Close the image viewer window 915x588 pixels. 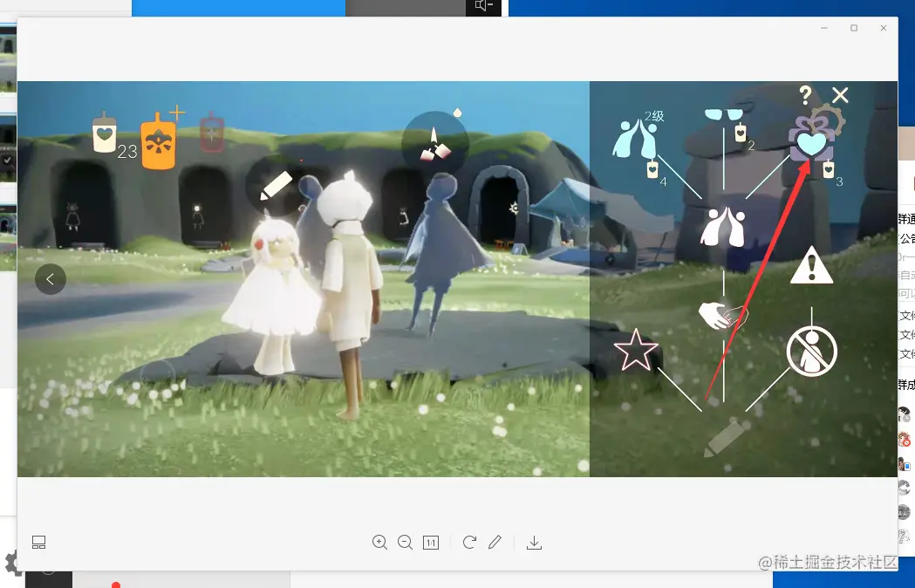point(884,28)
